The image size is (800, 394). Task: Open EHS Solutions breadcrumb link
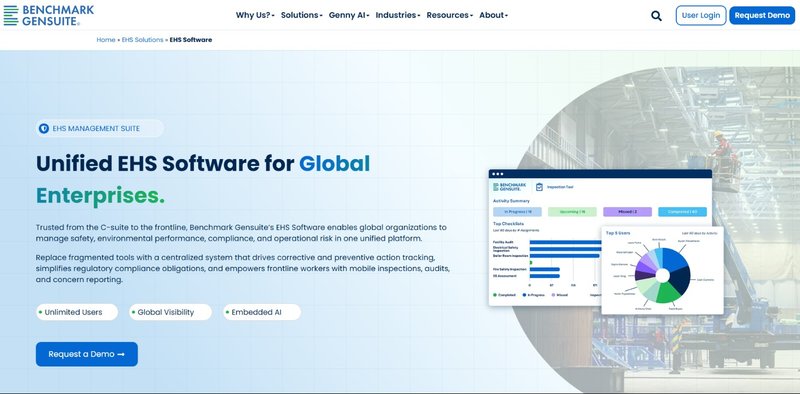point(142,40)
